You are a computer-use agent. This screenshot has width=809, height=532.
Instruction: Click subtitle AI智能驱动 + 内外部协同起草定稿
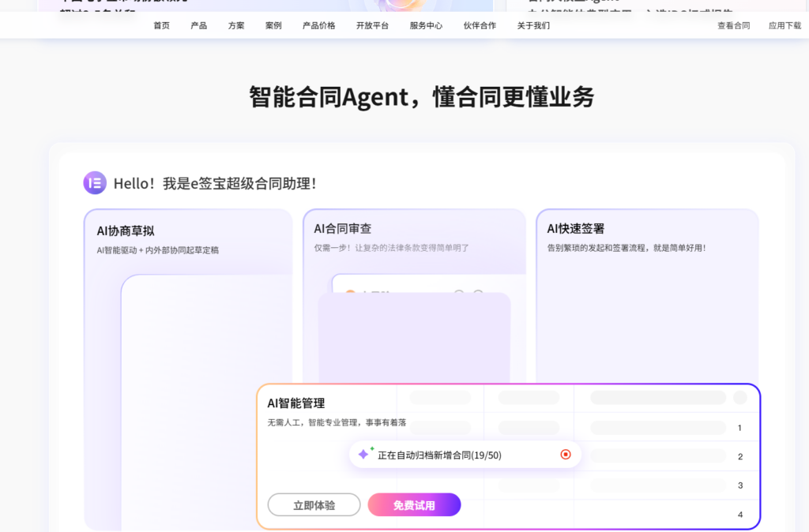(158, 250)
